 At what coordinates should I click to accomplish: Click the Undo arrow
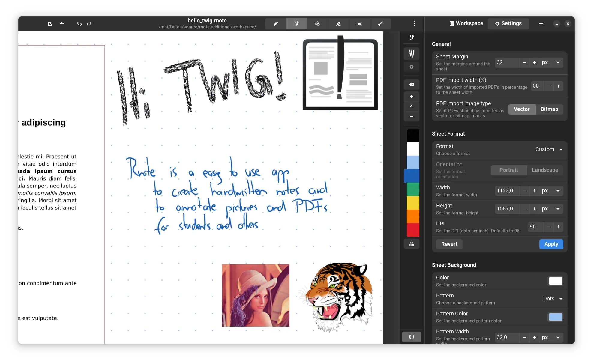79,24
